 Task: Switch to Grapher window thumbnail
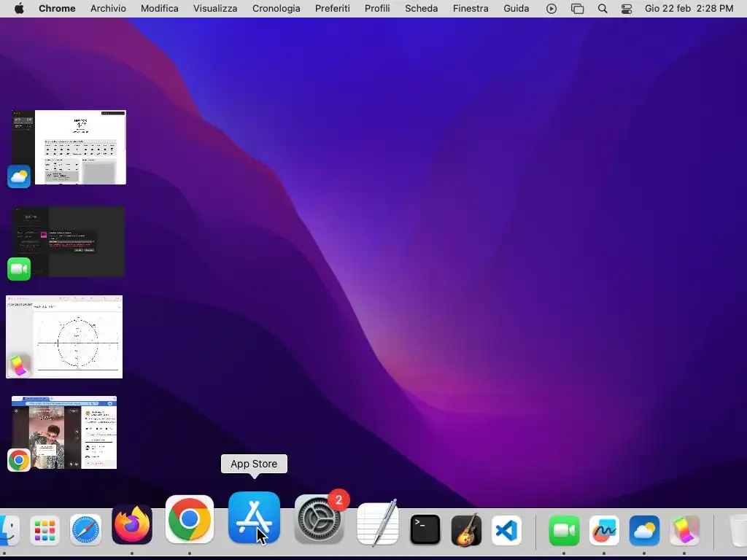tap(64, 337)
